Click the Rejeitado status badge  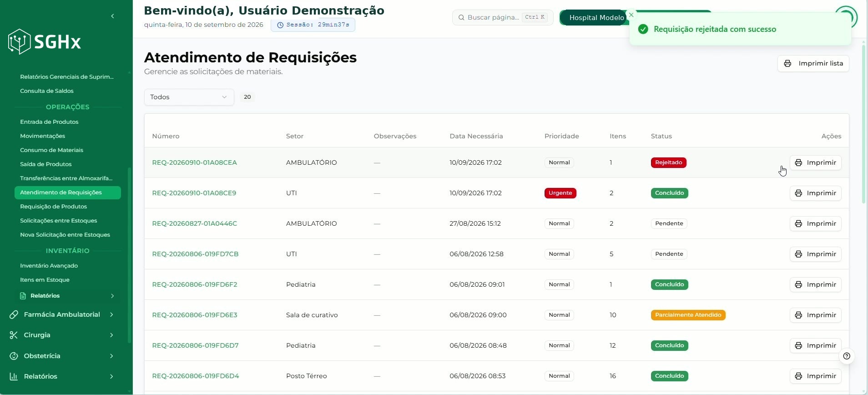(x=668, y=162)
